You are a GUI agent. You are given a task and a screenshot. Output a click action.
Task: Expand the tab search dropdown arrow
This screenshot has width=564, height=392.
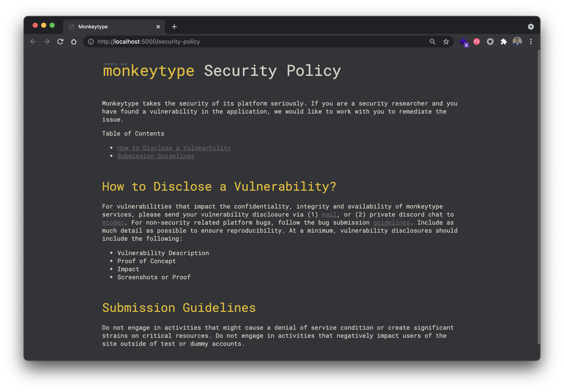[530, 26]
